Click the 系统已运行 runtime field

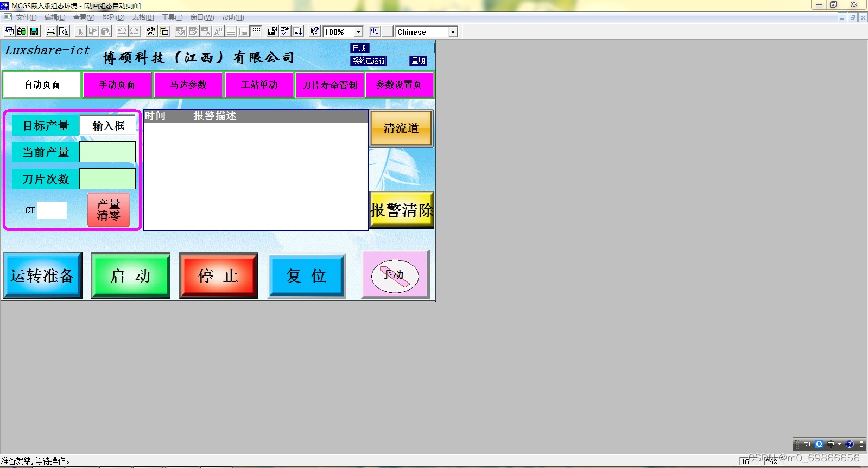(397, 61)
